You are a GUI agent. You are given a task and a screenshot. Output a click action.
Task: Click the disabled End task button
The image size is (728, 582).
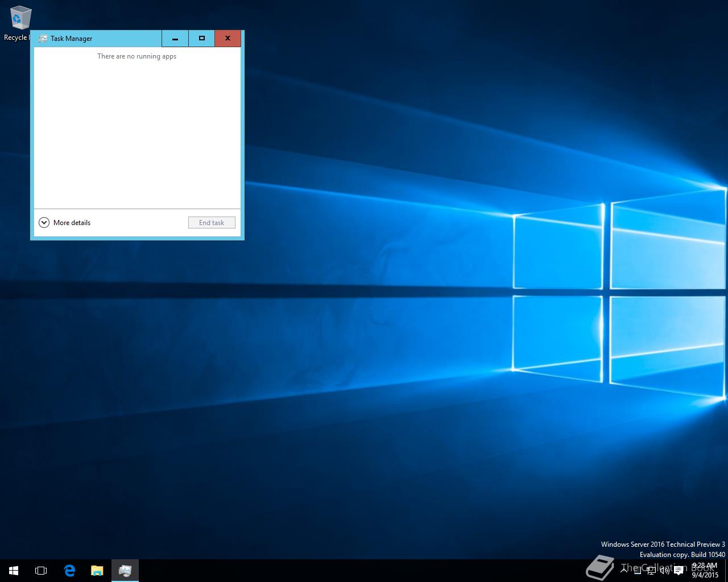click(212, 223)
